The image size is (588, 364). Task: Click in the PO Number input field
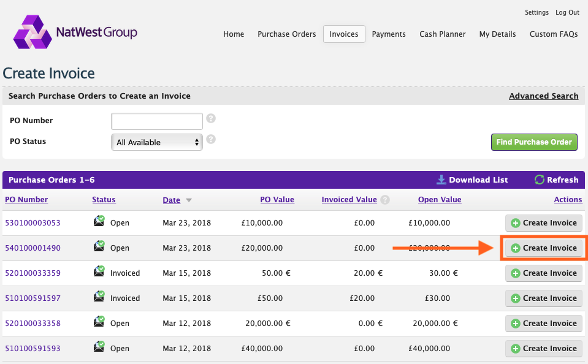coord(157,121)
